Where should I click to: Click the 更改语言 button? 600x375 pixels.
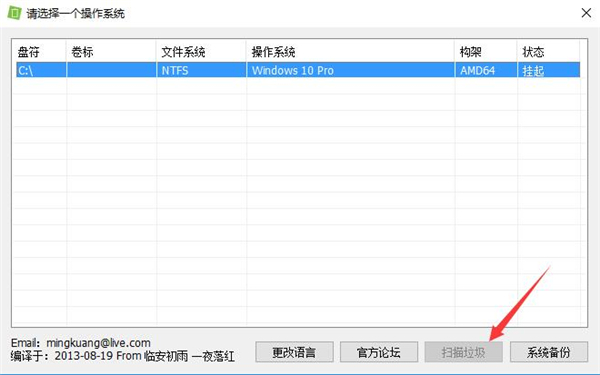[x=294, y=352]
